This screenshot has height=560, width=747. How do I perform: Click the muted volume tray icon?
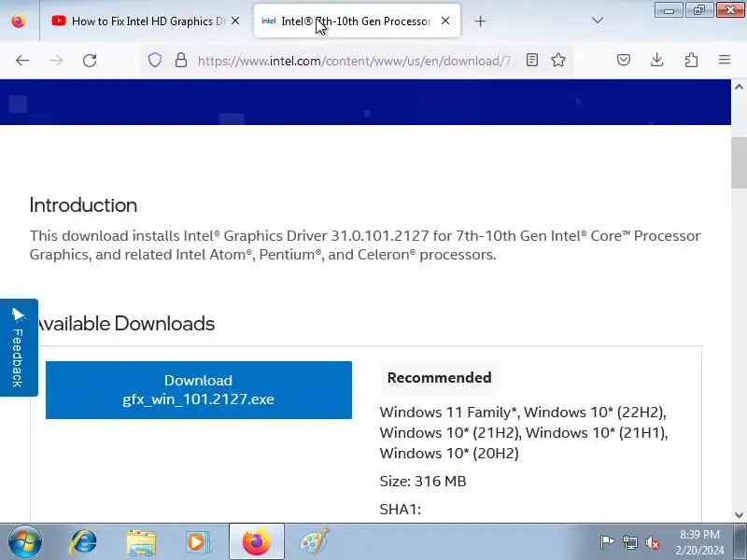(x=653, y=542)
